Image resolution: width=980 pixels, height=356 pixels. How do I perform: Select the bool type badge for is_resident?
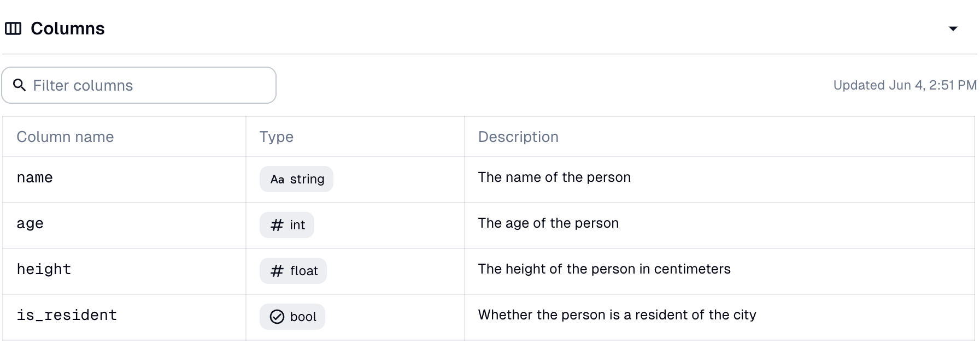click(292, 316)
